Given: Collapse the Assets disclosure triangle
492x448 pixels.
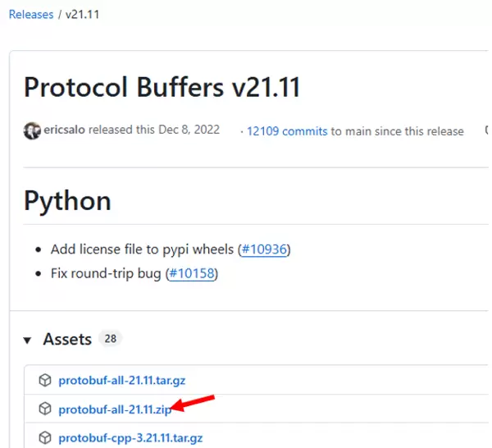Looking at the screenshot, I should (x=28, y=340).
